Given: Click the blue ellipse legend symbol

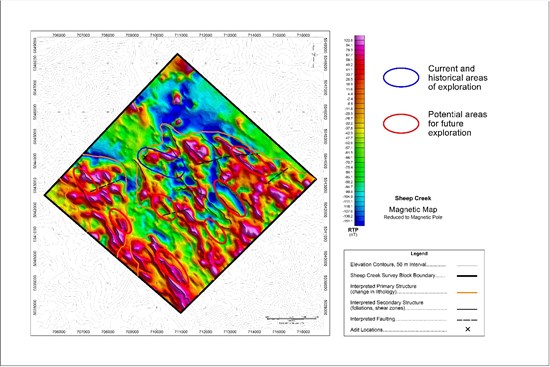Looking at the screenshot, I should (401, 77).
